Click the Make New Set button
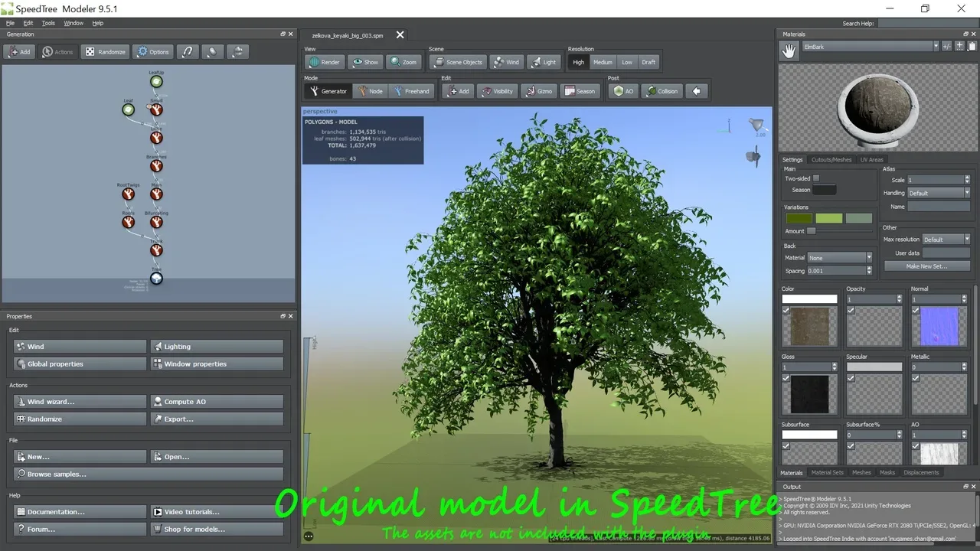 926,266
